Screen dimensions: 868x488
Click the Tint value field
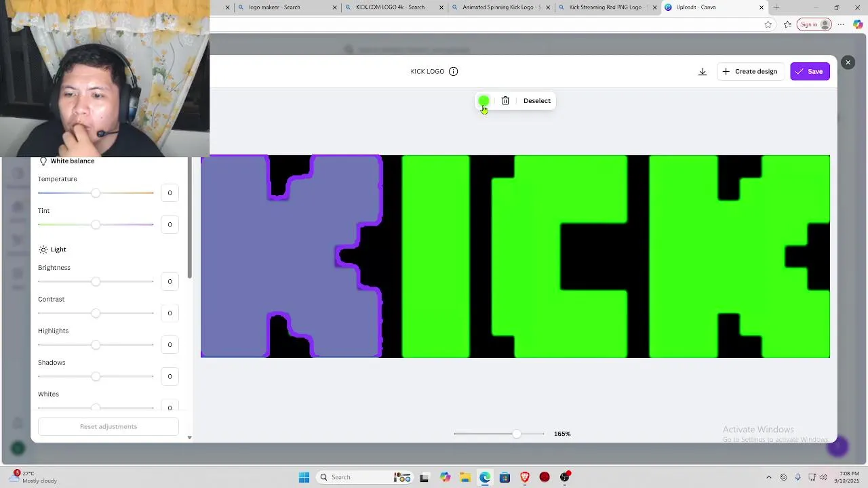point(170,225)
